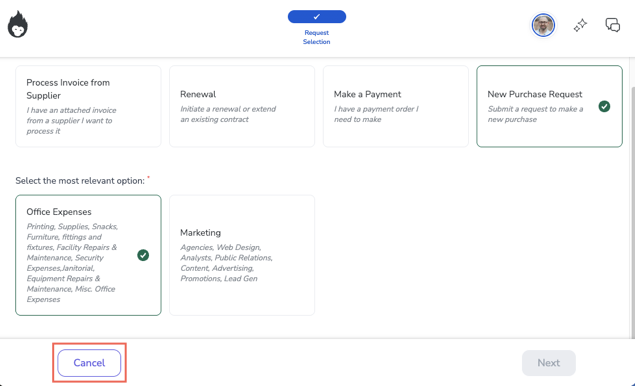Click the Next button
The height and width of the screenshot is (386, 635).
(548, 363)
